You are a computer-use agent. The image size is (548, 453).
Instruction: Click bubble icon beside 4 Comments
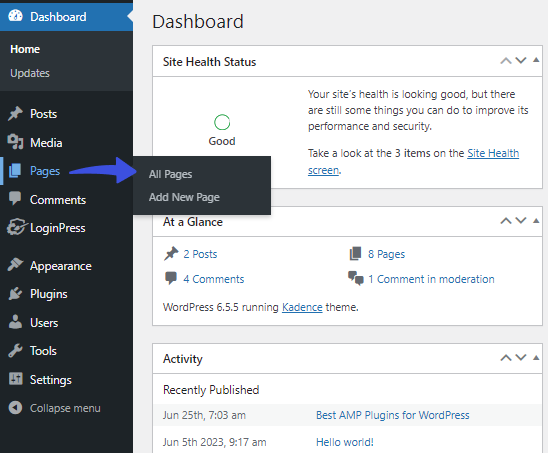(171, 278)
